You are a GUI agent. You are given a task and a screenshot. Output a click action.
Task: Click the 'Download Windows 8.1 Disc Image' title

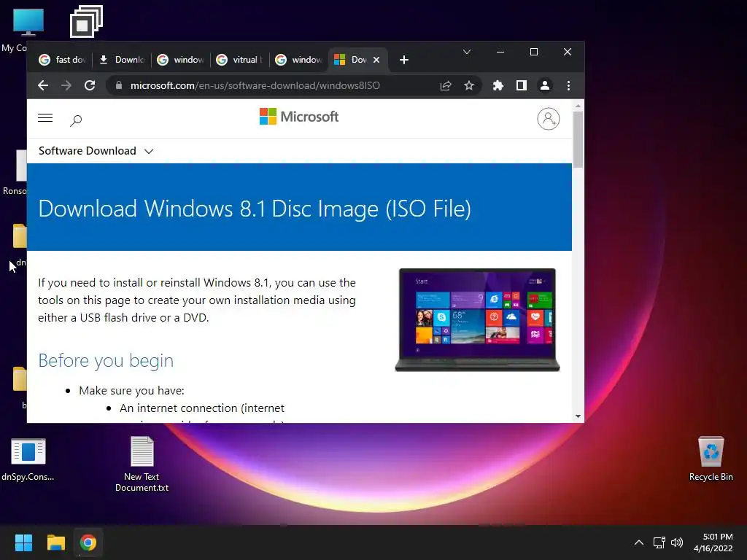[255, 209]
